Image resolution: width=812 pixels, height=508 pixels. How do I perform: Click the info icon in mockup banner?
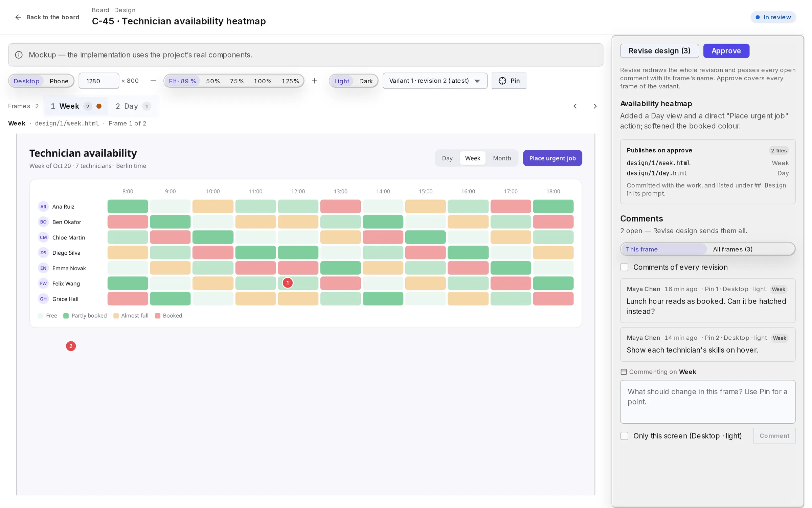[19, 55]
